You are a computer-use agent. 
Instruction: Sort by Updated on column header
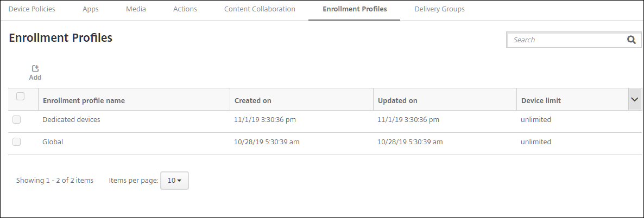(x=397, y=101)
